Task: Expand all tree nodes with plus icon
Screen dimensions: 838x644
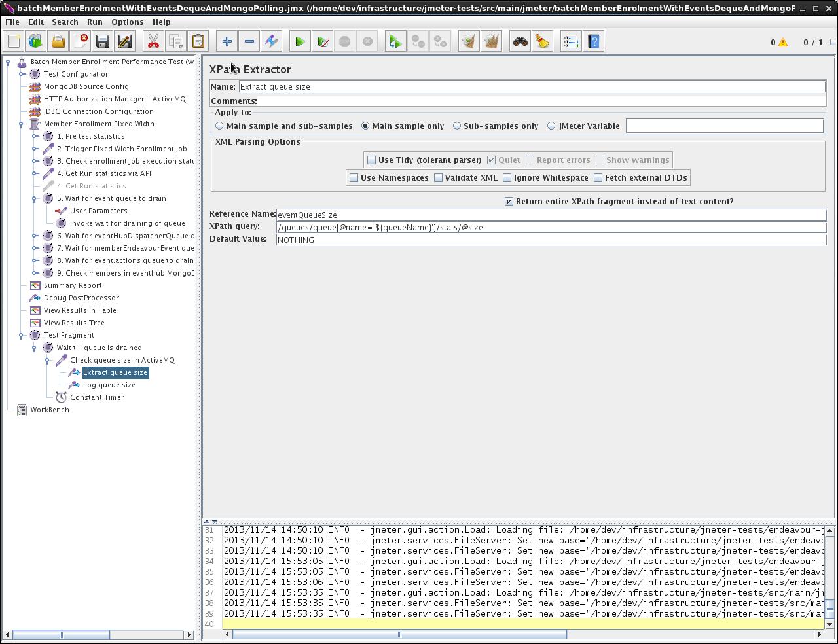Action: point(227,42)
